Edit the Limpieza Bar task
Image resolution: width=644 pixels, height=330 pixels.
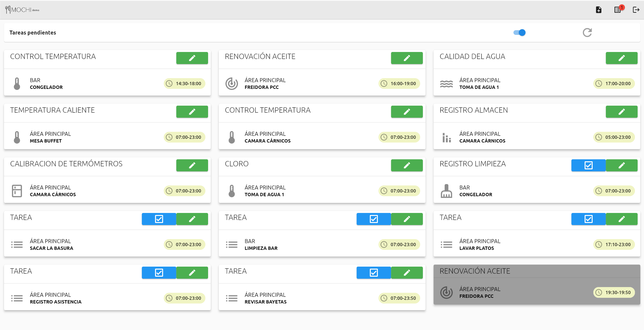(x=407, y=219)
